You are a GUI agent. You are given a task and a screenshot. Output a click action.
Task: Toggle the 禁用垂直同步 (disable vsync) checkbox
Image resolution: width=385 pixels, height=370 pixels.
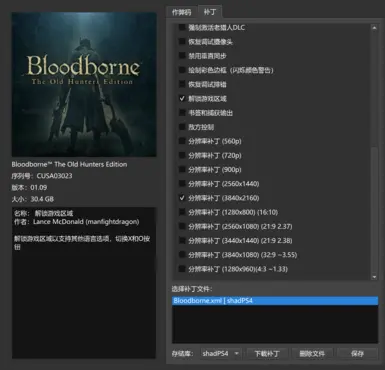click(x=182, y=56)
